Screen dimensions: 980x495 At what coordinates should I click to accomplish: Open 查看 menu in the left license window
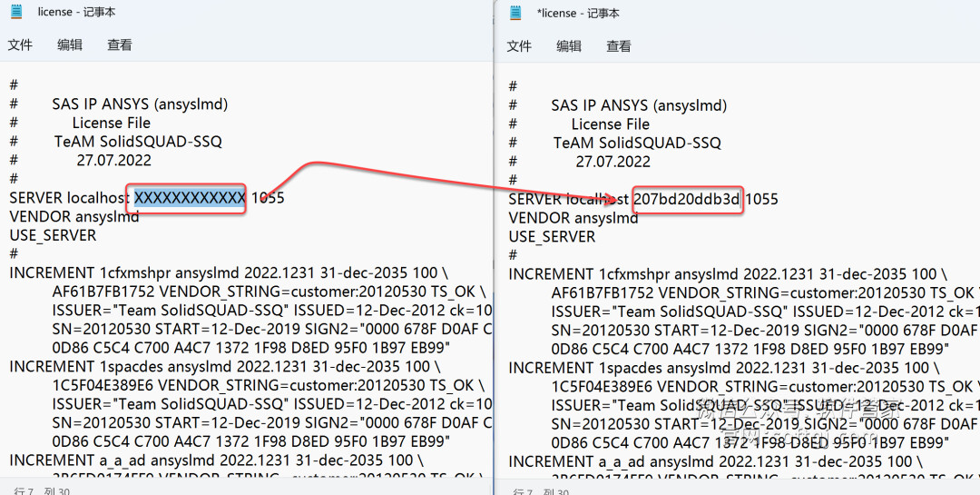[x=120, y=45]
